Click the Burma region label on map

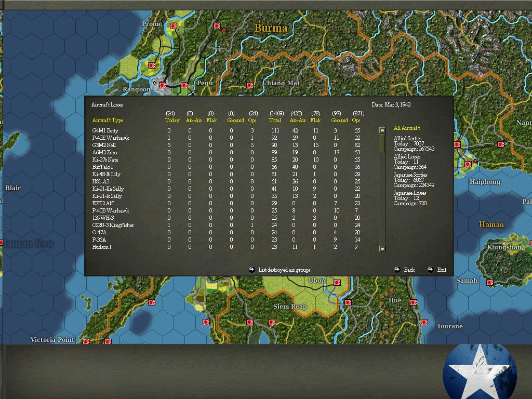pyautogui.click(x=271, y=28)
